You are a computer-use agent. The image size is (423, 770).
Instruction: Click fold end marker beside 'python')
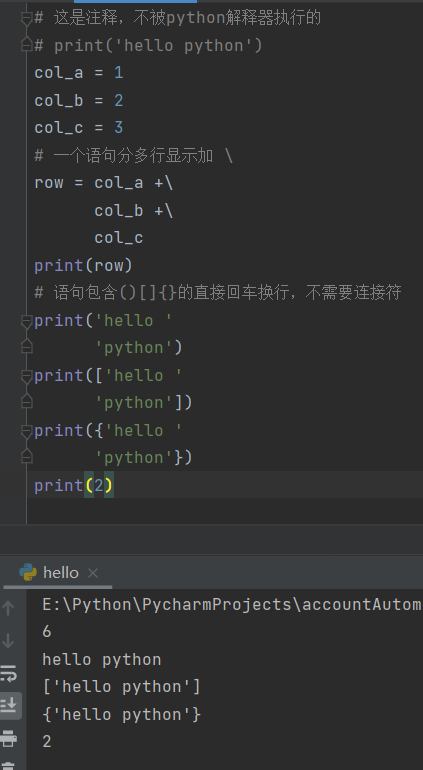(27, 347)
